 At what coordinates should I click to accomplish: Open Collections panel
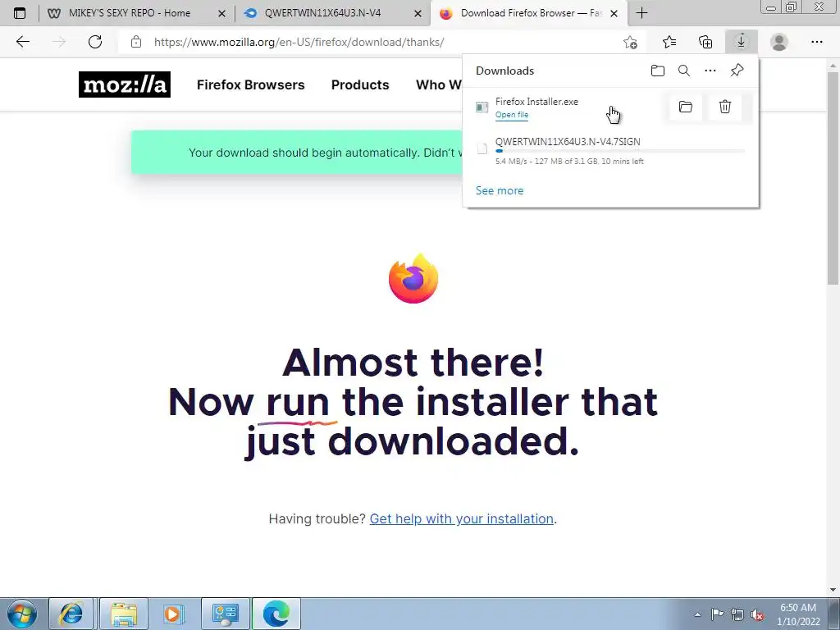705,42
